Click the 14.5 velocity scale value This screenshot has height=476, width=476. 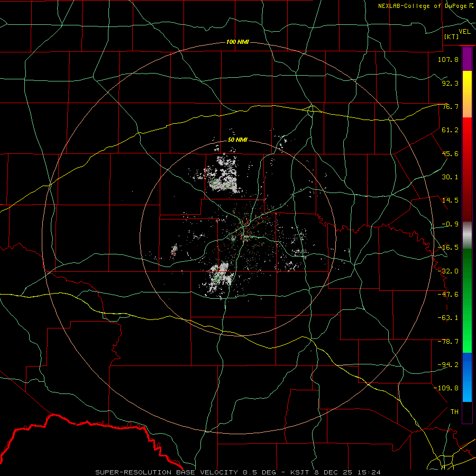450,200
